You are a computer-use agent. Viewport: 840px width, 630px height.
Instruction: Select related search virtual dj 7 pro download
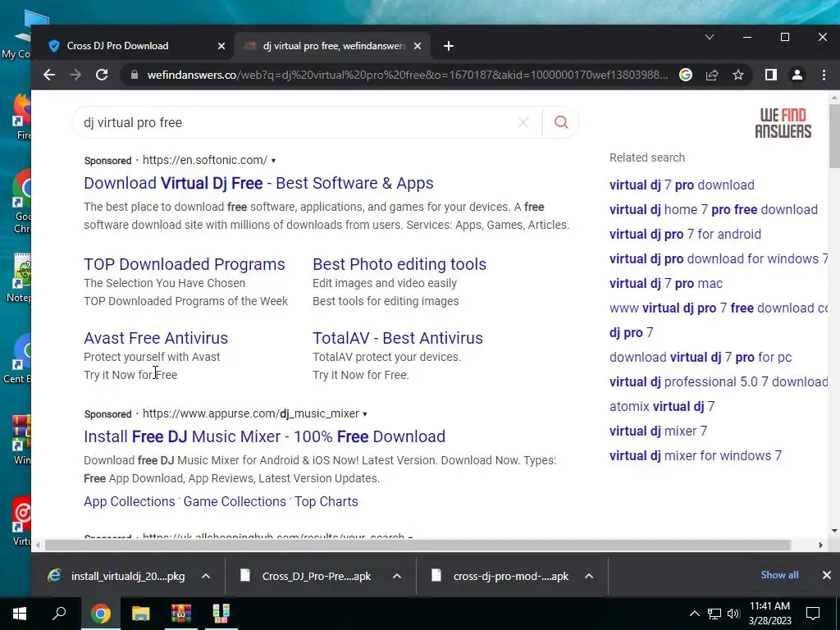click(682, 185)
